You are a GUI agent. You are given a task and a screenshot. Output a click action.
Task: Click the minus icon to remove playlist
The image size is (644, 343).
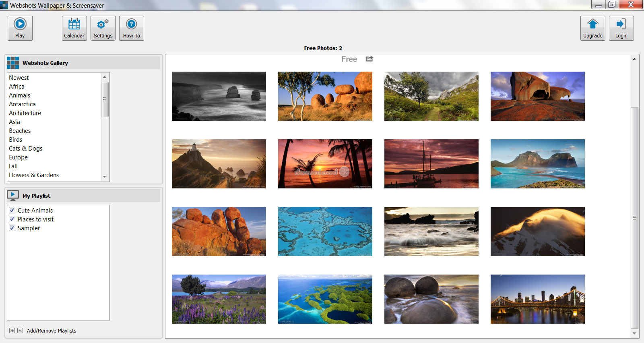pos(20,331)
